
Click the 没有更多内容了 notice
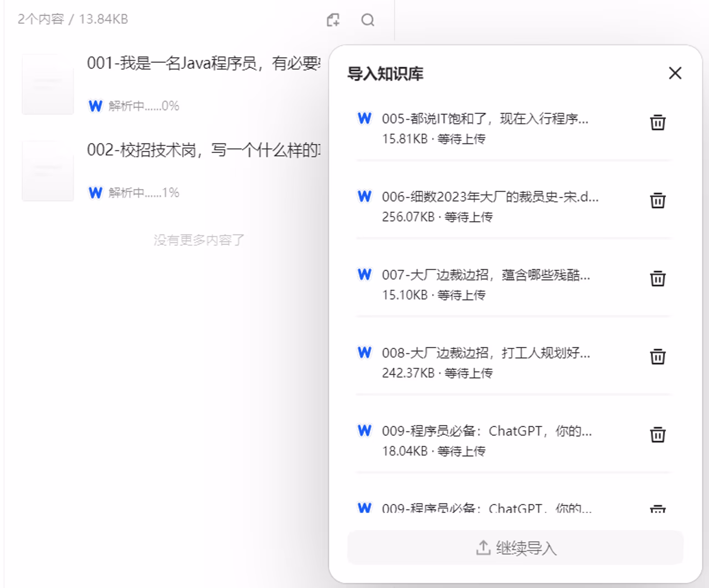click(x=199, y=240)
